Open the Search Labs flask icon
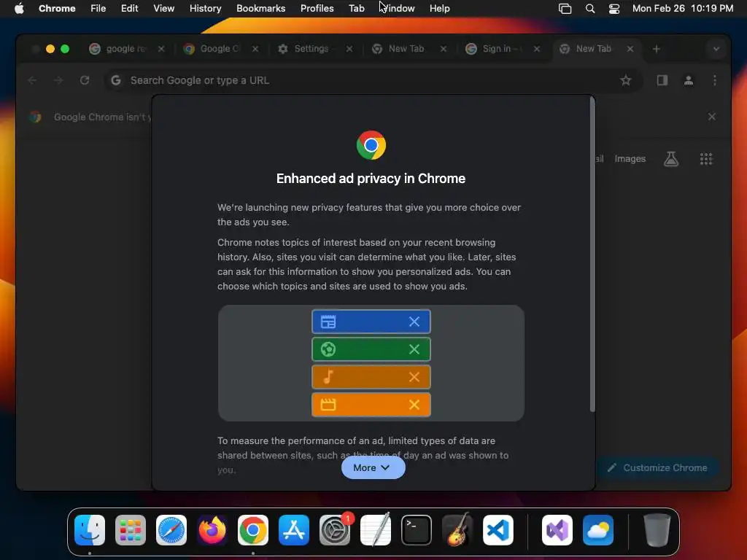The width and height of the screenshot is (747, 560). 671,158
